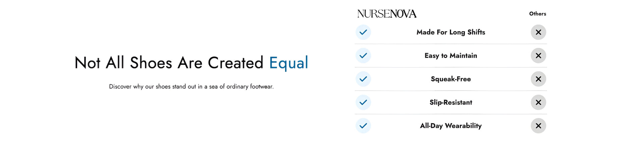Click checkmark beside Slip-Resistant
Screen dimensions: 644x153
pos(363,102)
